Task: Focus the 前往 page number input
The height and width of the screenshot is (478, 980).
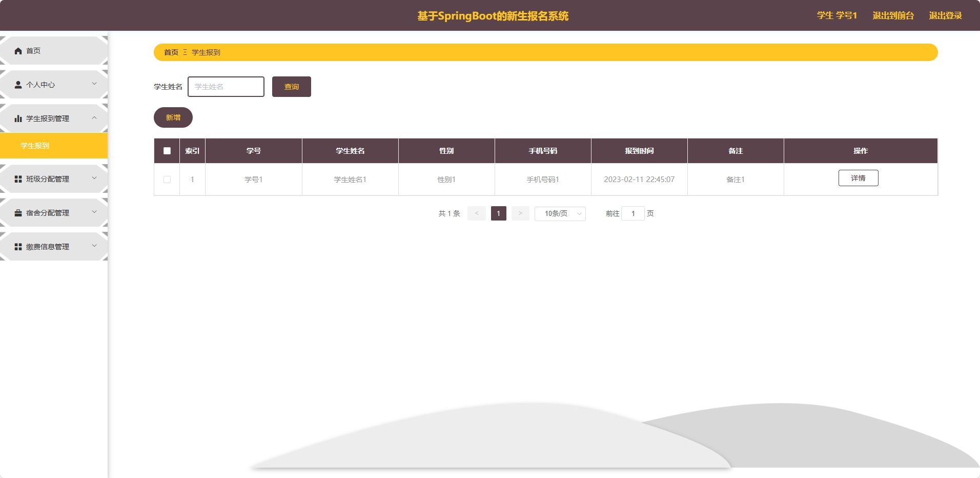Action: tap(633, 213)
